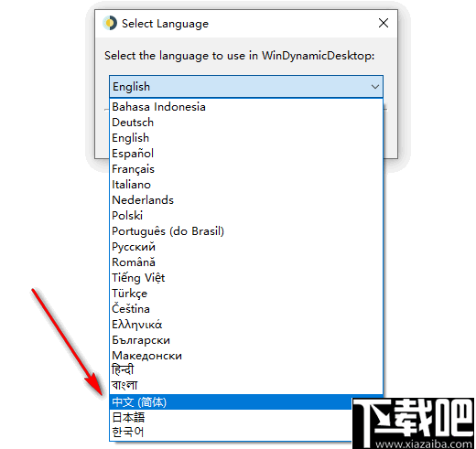Select Español language option
This screenshot has height=449, width=476.
(x=246, y=154)
